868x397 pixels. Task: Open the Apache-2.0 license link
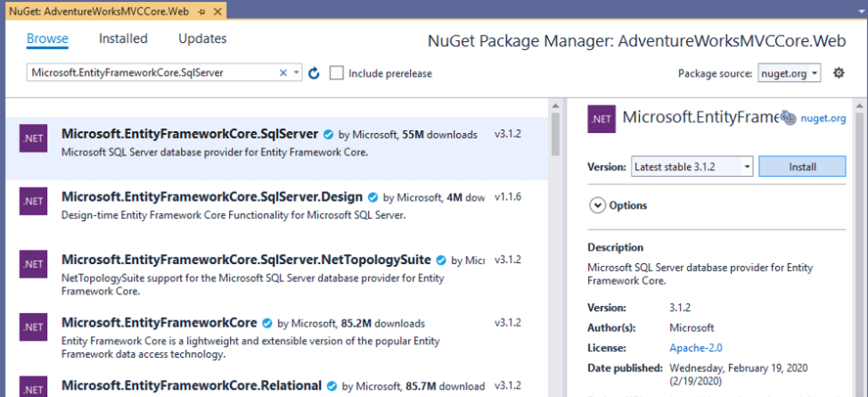click(696, 348)
